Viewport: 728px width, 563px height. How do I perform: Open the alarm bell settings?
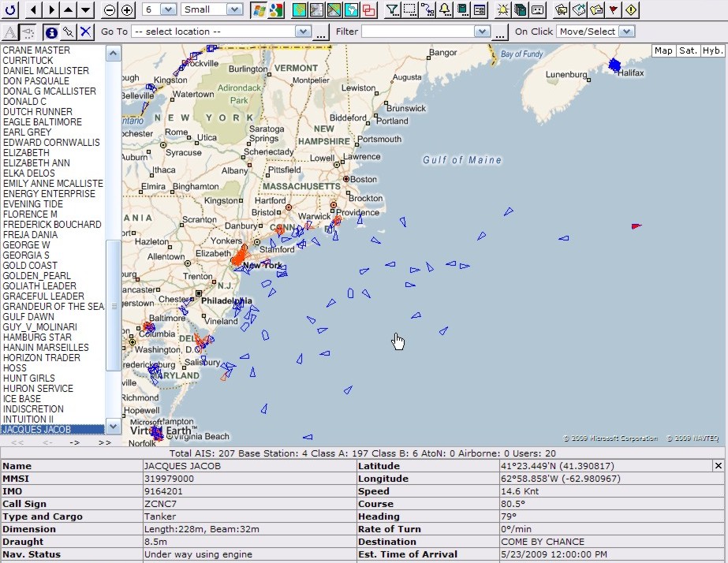click(445, 9)
